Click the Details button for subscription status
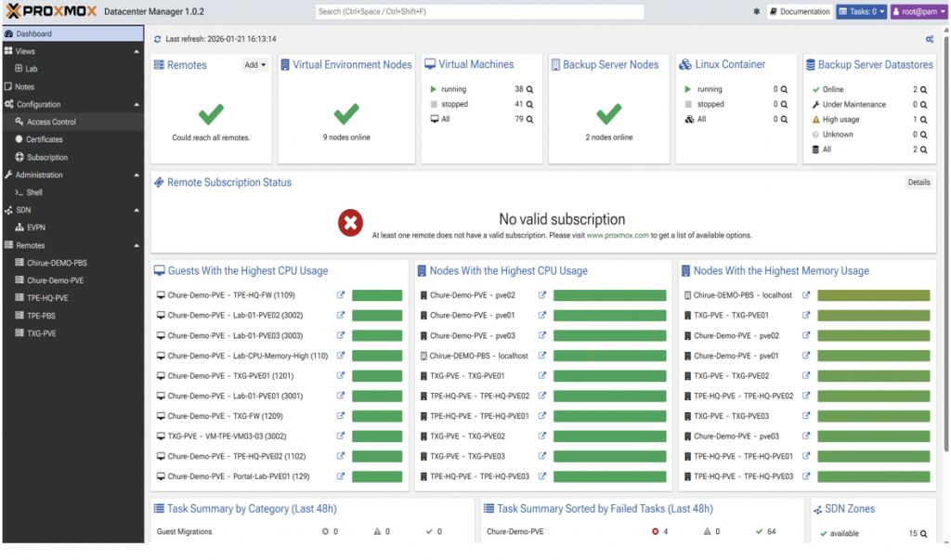 tap(918, 182)
